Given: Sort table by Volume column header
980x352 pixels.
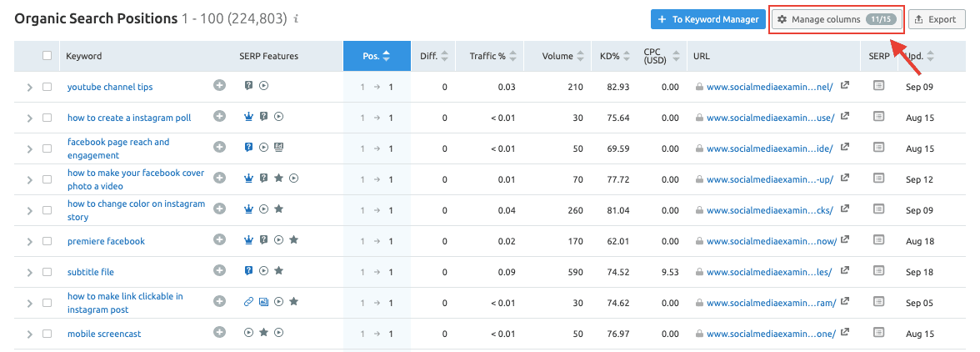Looking at the screenshot, I should tap(562, 56).
